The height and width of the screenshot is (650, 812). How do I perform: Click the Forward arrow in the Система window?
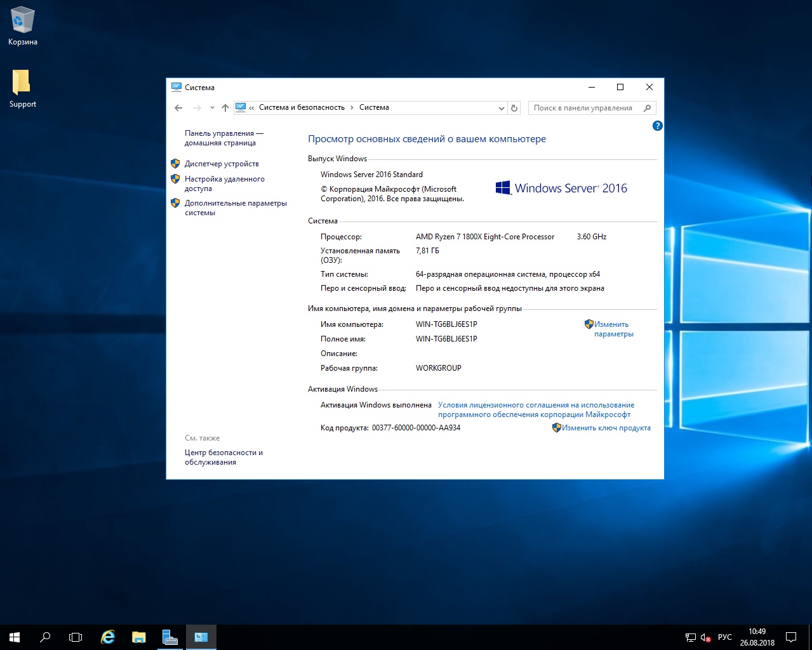197,108
